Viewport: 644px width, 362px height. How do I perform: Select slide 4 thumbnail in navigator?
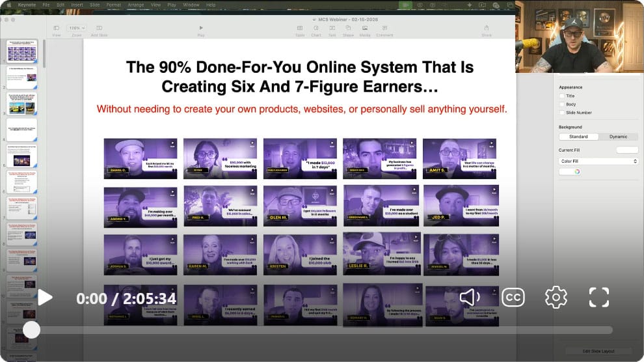coord(21,130)
